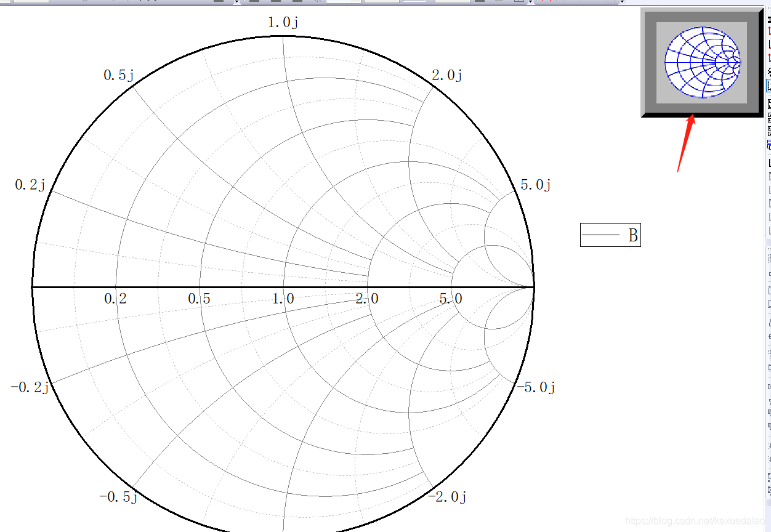The width and height of the screenshot is (771, 532).
Task: Select the legend box labeled B
Action: click(610, 235)
